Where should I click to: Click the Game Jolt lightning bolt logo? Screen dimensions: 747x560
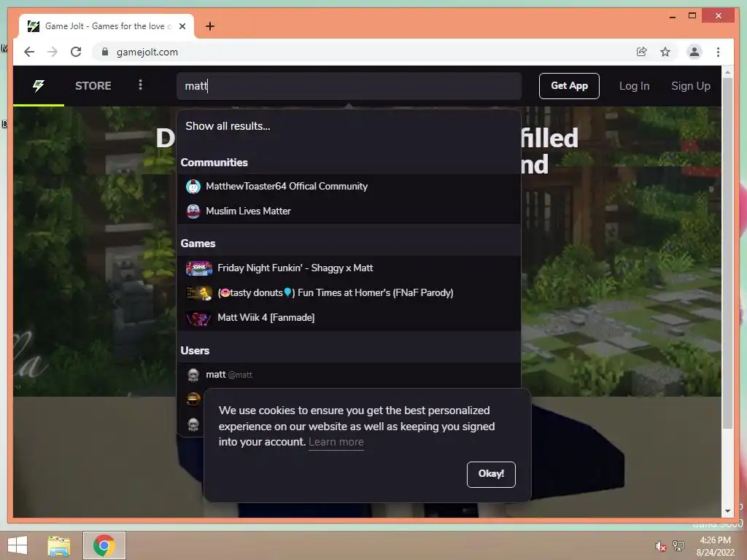[39, 86]
